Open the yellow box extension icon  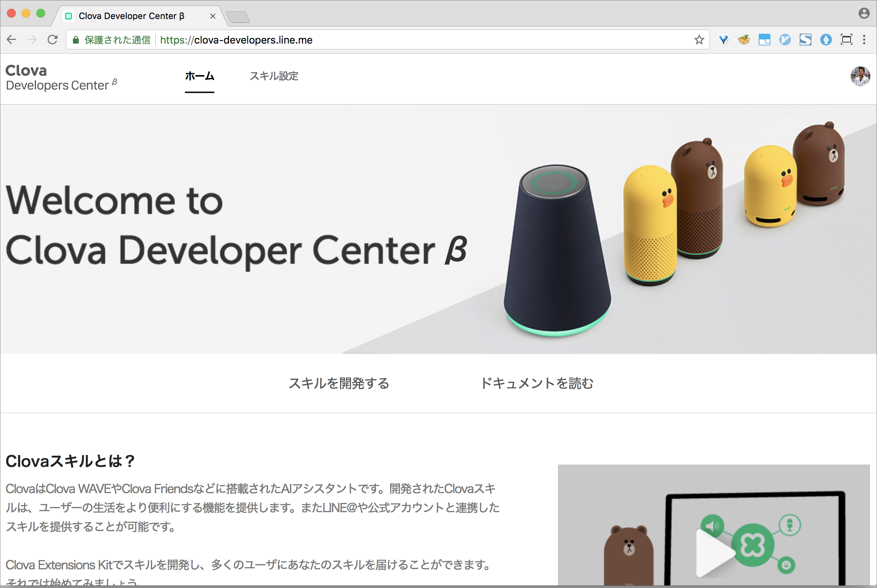744,39
